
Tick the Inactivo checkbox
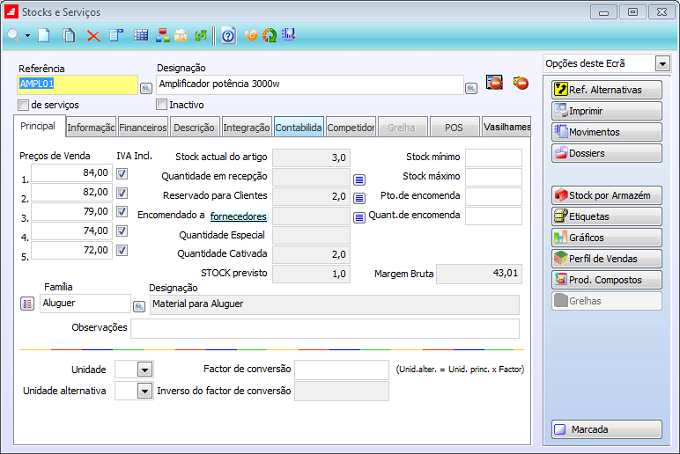pyautogui.click(x=162, y=104)
